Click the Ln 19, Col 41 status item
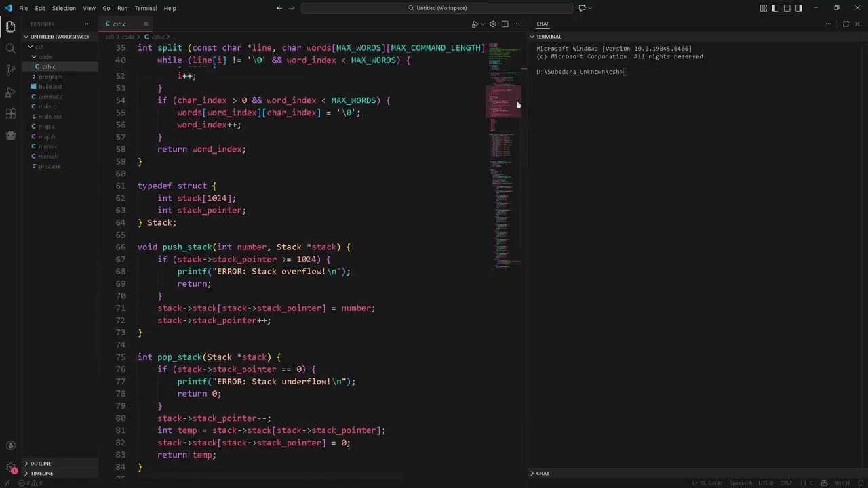 point(706,483)
